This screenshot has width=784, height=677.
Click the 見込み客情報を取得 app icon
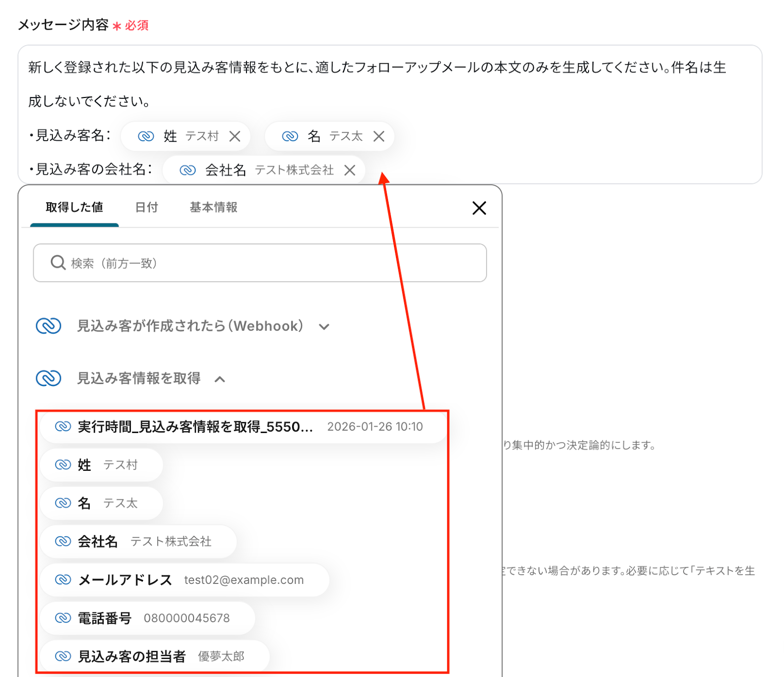pyautogui.click(x=49, y=378)
